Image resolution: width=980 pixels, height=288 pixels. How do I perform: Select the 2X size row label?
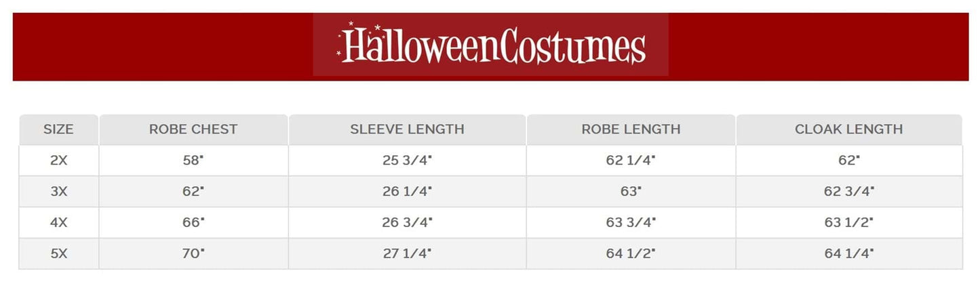[58, 161]
